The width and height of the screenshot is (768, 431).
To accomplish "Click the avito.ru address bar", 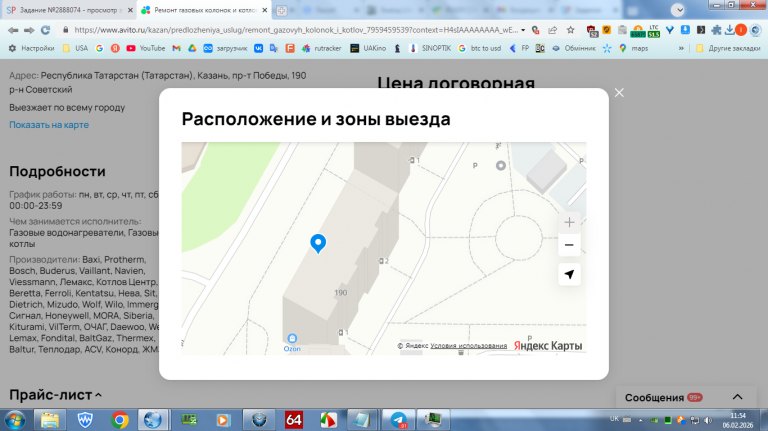I will point(295,30).
